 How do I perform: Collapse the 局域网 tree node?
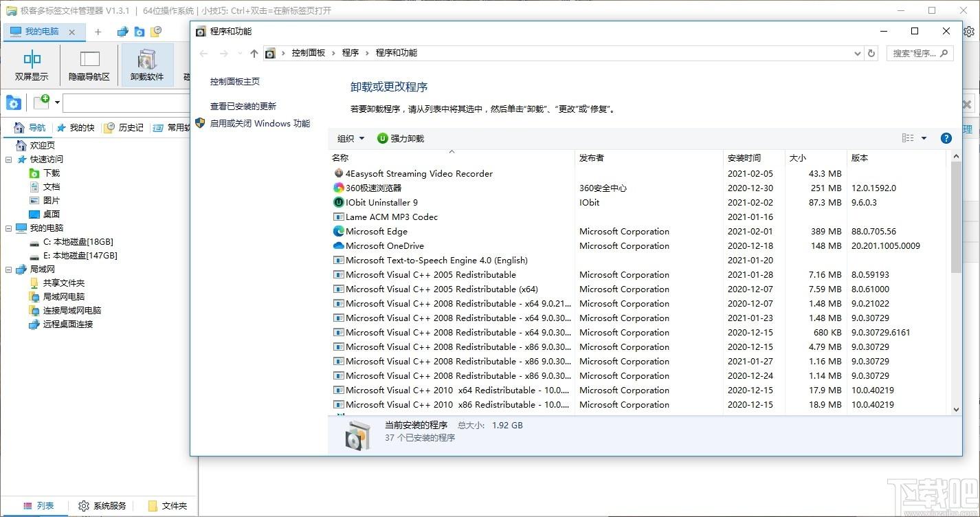(x=9, y=269)
